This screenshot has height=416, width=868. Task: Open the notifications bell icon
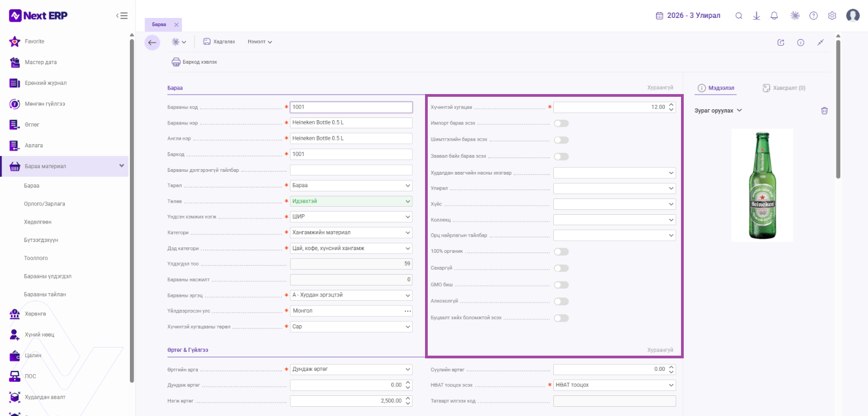click(x=774, y=16)
